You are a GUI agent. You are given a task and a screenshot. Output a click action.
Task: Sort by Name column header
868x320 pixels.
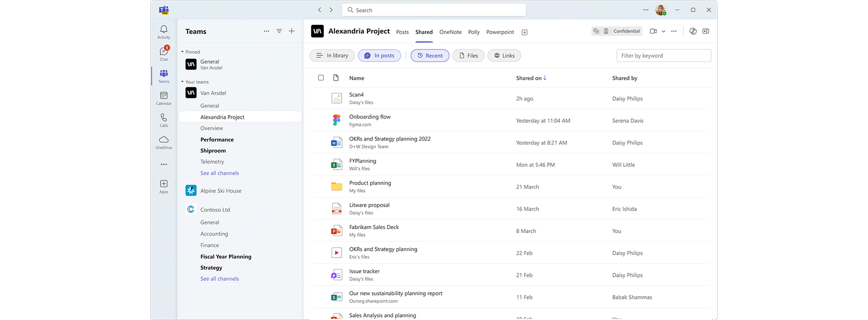[x=357, y=78]
